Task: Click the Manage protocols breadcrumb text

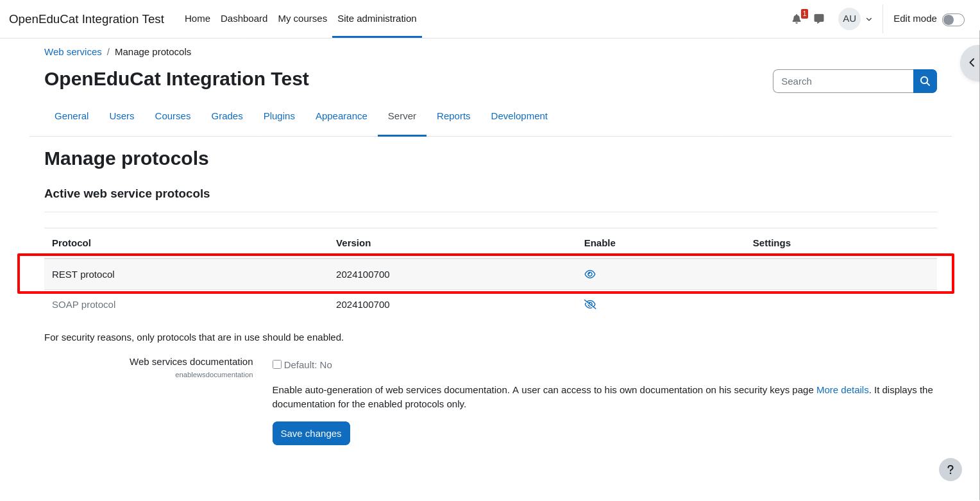Action: 153,52
